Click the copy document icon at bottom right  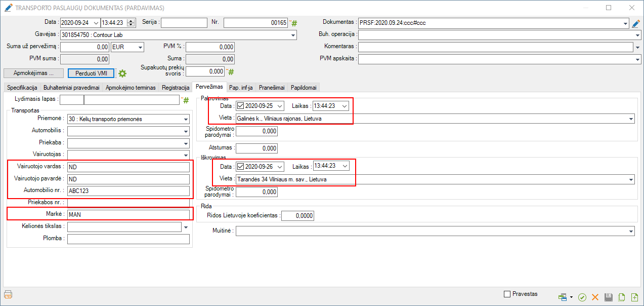point(622,297)
